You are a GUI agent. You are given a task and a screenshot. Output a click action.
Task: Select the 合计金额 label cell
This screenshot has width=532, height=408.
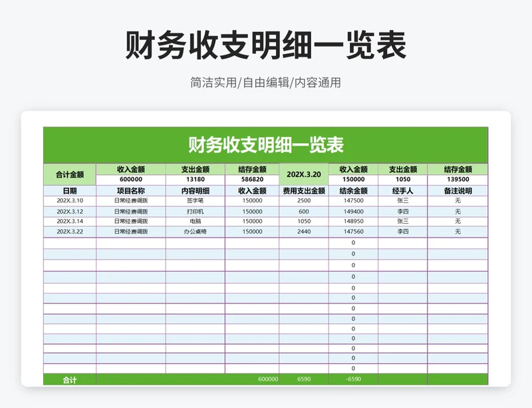click(x=70, y=174)
